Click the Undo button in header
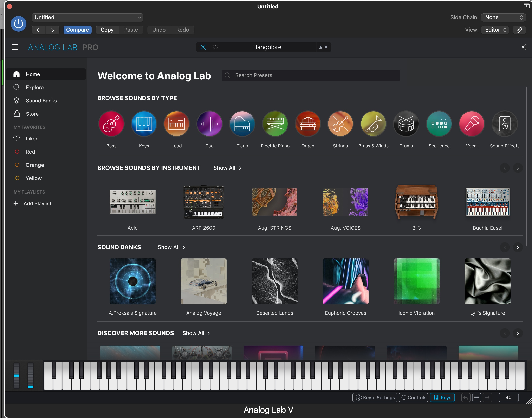Screen dimensions: 532x418 click(x=159, y=30)
